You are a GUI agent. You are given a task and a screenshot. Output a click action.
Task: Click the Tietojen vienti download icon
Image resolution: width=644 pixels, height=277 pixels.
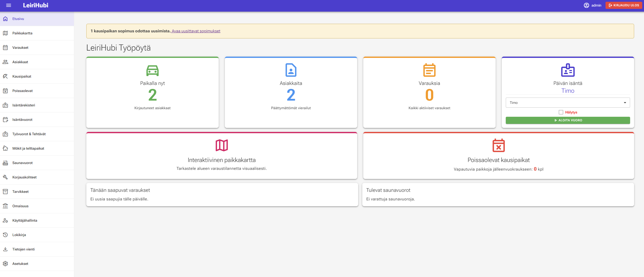point(5,249)
